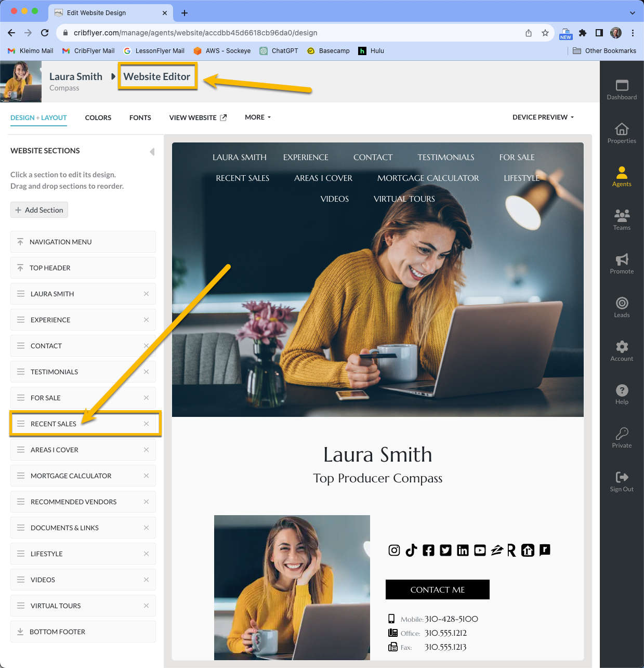Click the agent portrait photo in preview
The image size is (644, 668).
click(292, 587)
